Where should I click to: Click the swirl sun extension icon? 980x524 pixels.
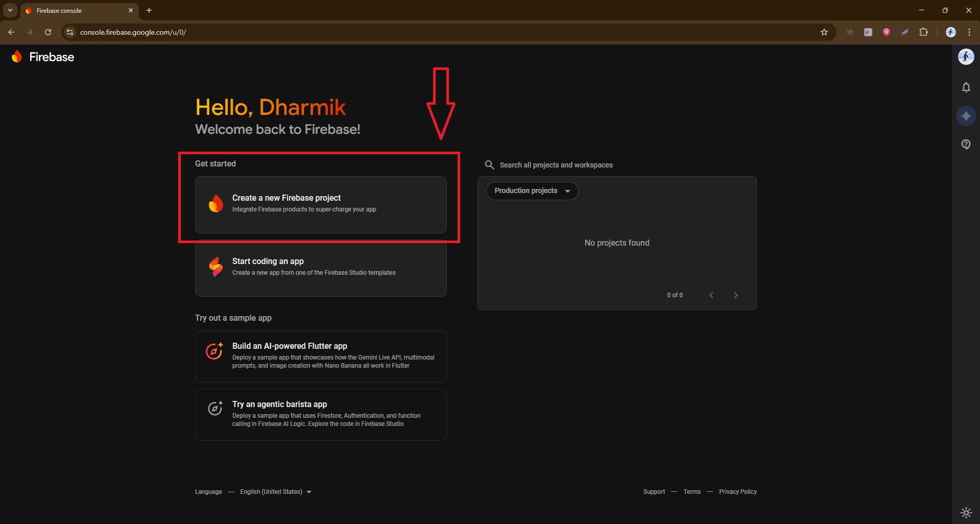850,32
